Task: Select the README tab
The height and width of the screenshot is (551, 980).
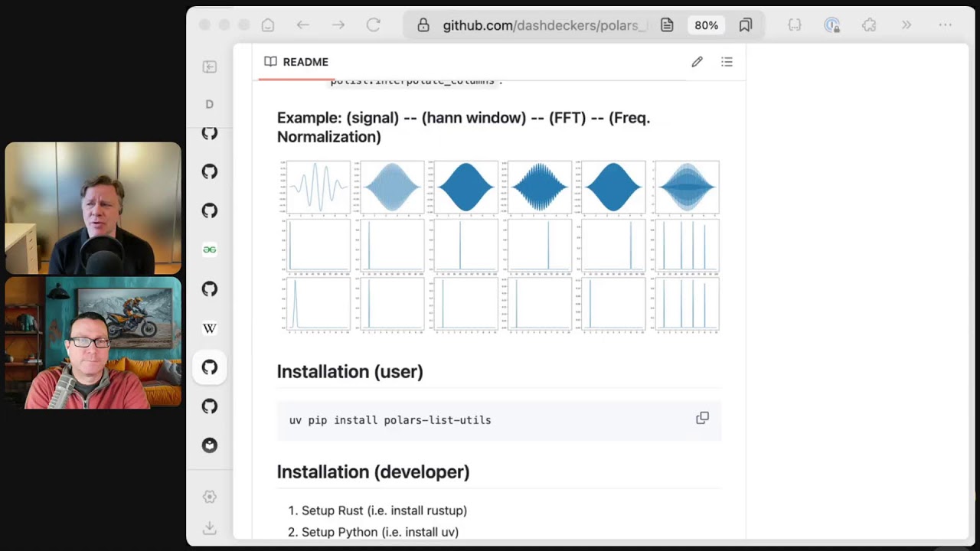Action: [296, 62]
